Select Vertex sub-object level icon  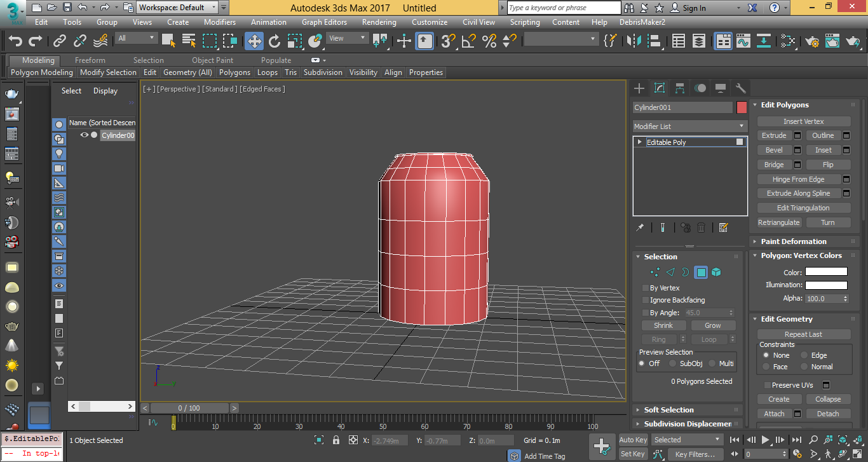pyautogui.click(x=655, y=272)
